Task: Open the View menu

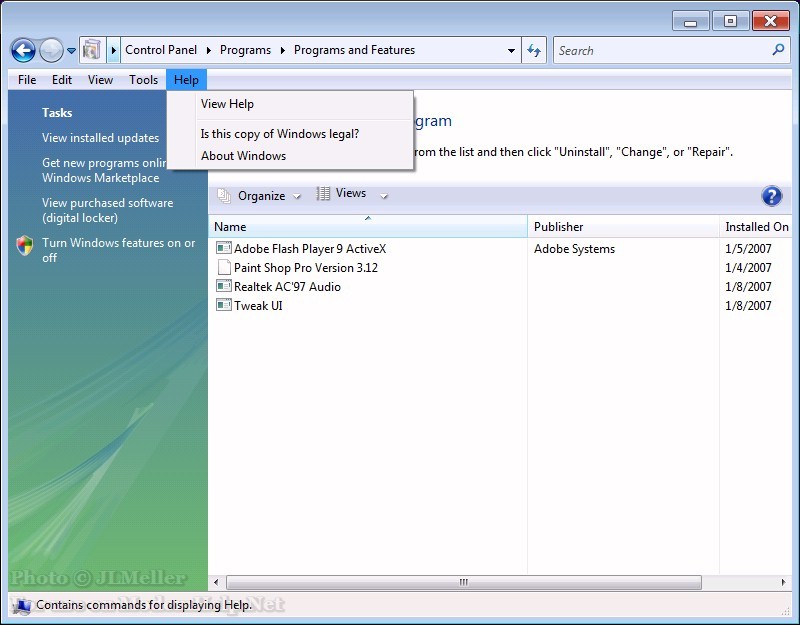Action: (101, 80)
